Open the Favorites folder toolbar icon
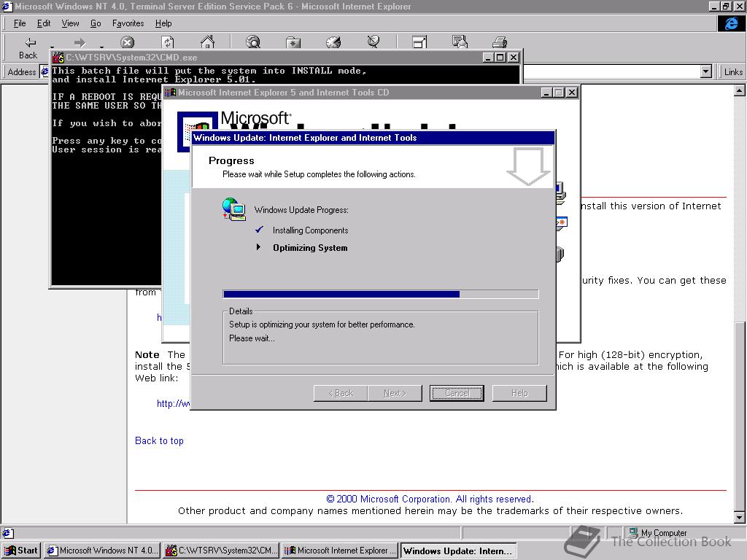 pos(293,43)
